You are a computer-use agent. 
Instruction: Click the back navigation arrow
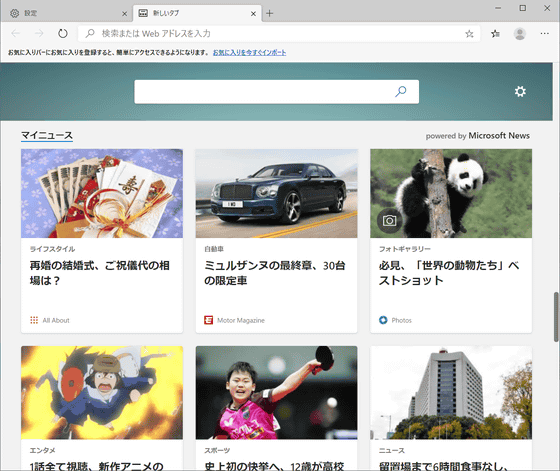15,34
